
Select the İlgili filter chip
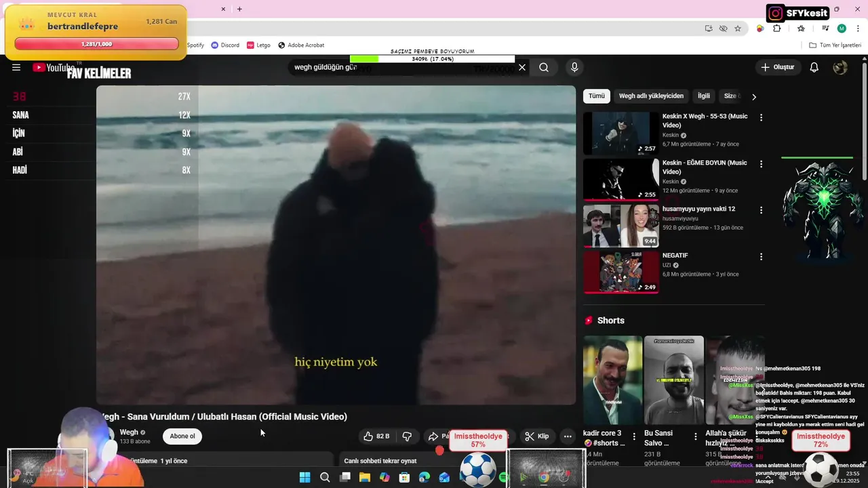(704, 96)
